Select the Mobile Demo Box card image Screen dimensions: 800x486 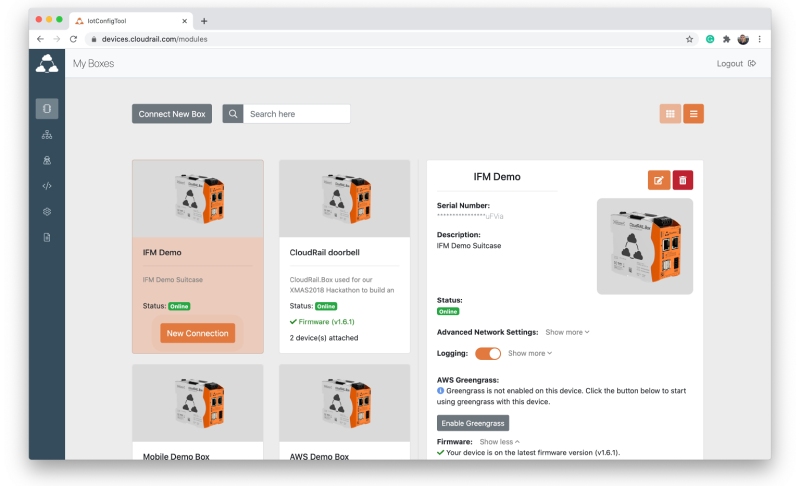[x=198, y=403]
